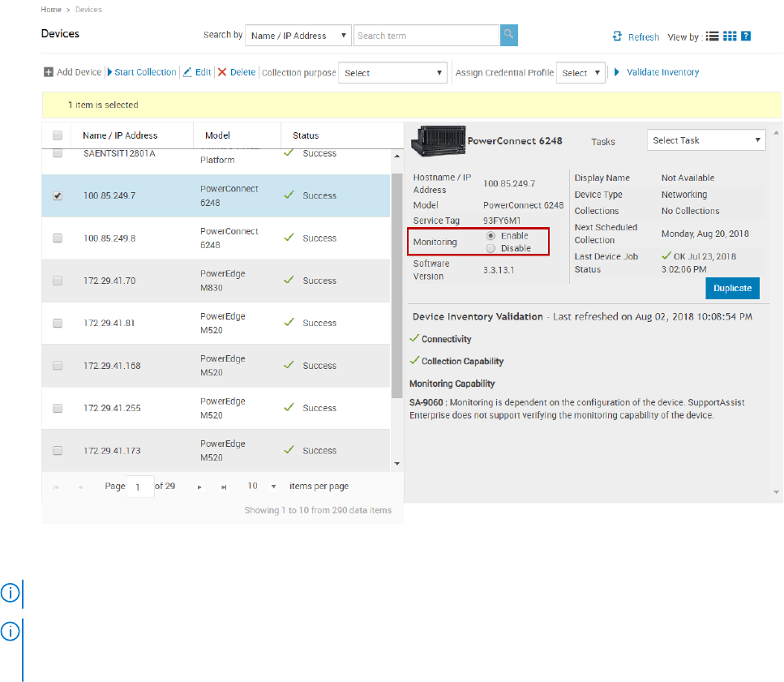Check the 172.29.41.173 device checkbox
Image resolution: width=784 pixels, height=682 pixels.
58,451
